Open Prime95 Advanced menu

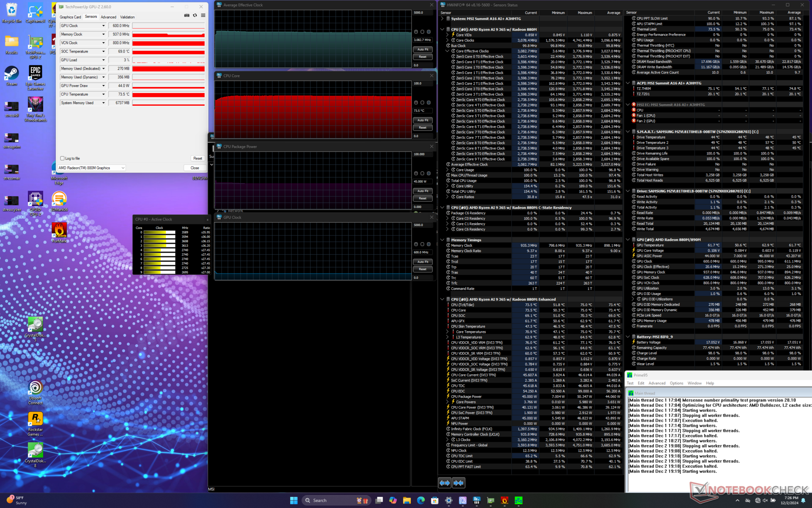point(656,383)
